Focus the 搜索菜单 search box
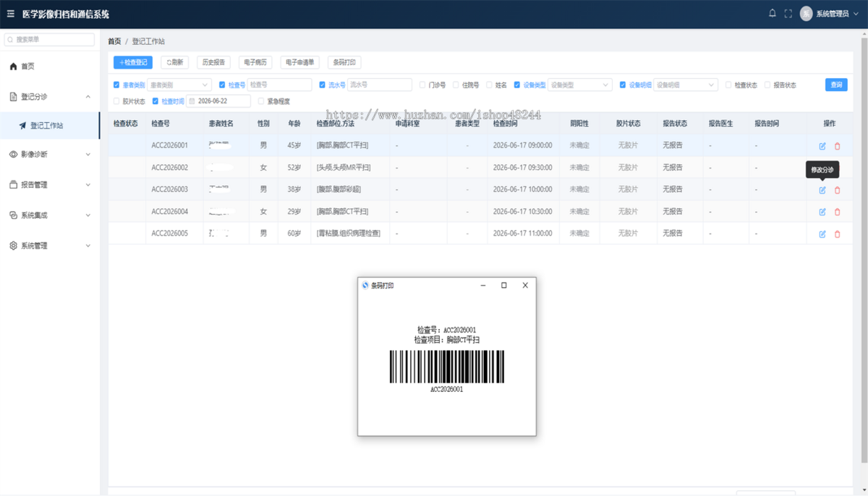The height and width of the screenshot is (496, 868). [49, 40]
